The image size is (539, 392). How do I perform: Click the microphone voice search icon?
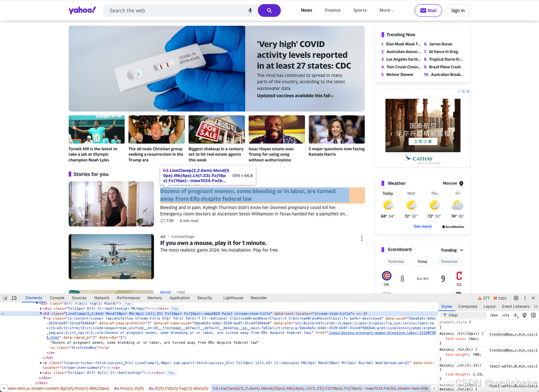coord(250,11)
